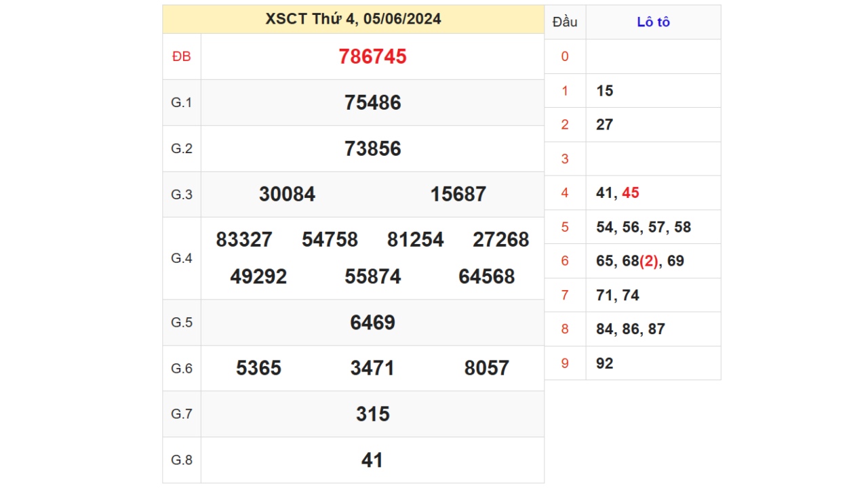This screenshot has width=868, height=488.
Task: Select the lô tô row 84, 86, 87
Action: 631,329
